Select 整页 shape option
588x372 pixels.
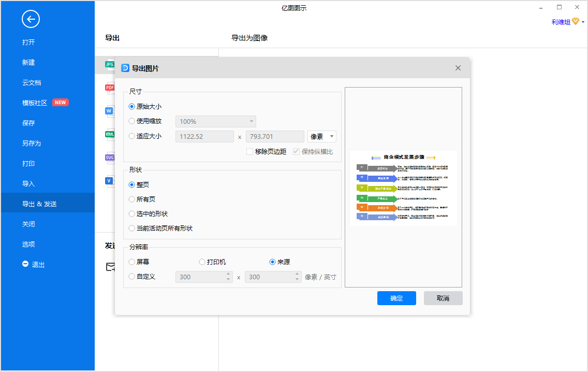coord(139,184)
